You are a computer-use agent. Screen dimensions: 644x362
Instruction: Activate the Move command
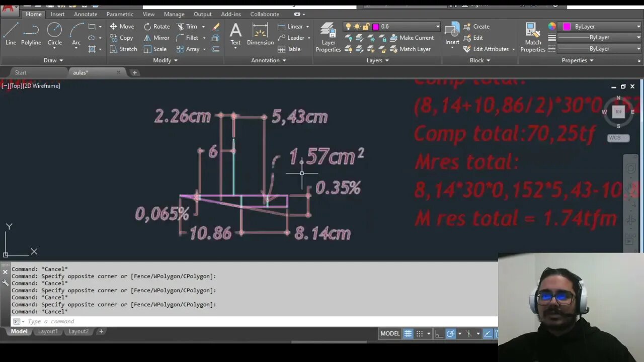pos(122,27)
